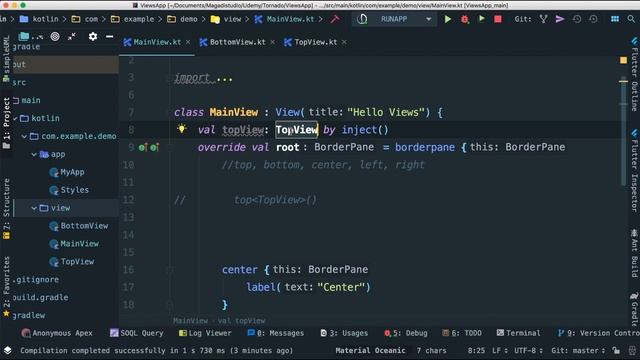Open Git branch update icon
The image size is (640, 360).
click(x=543, y=19)
